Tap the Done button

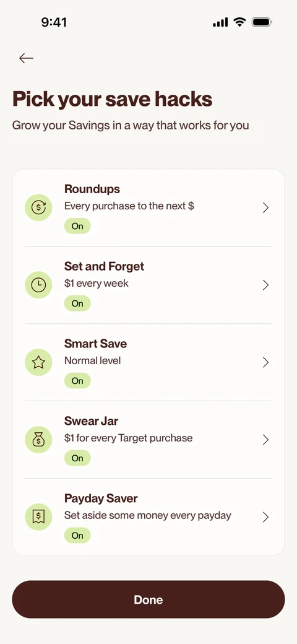pyautogui.click(x=148, y=599)
